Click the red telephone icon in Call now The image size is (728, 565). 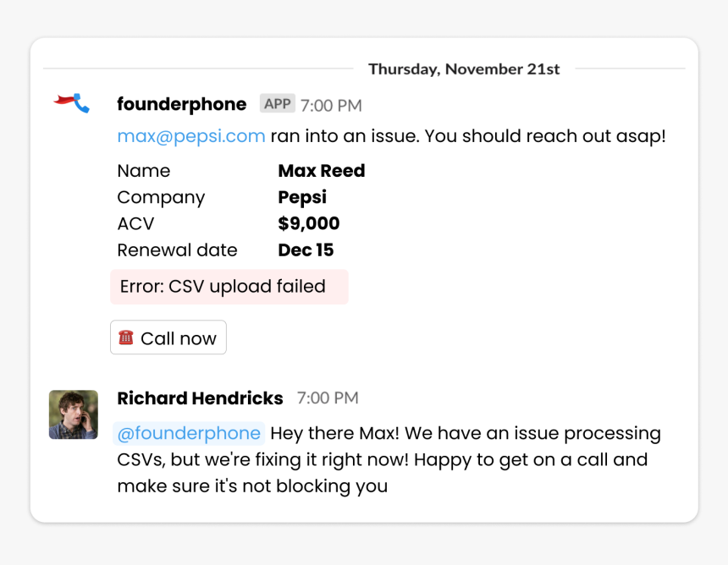click(126, 337)
